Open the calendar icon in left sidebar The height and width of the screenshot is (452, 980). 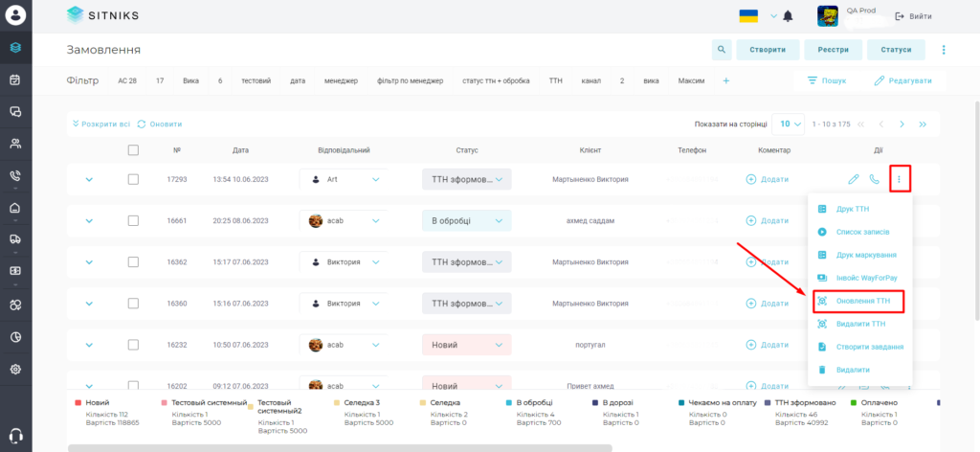point(15,79)
